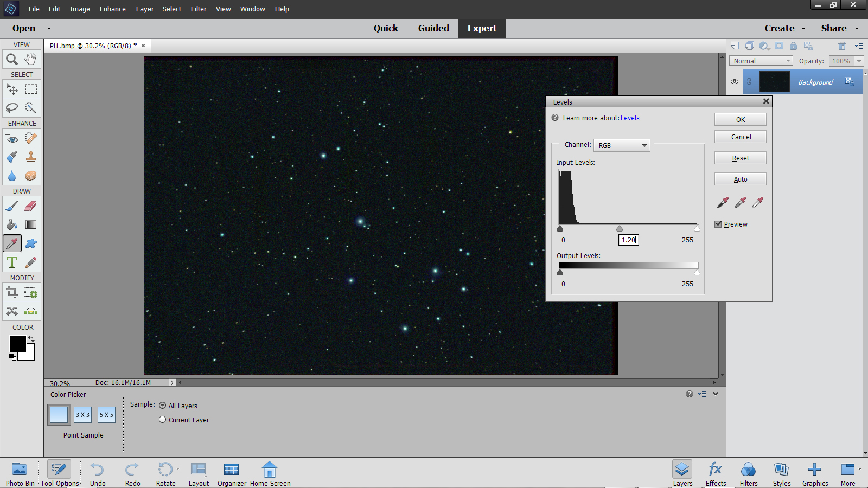Open the Effects panel
Viewport: 868px width, 488px height.
tap(716, 473)
